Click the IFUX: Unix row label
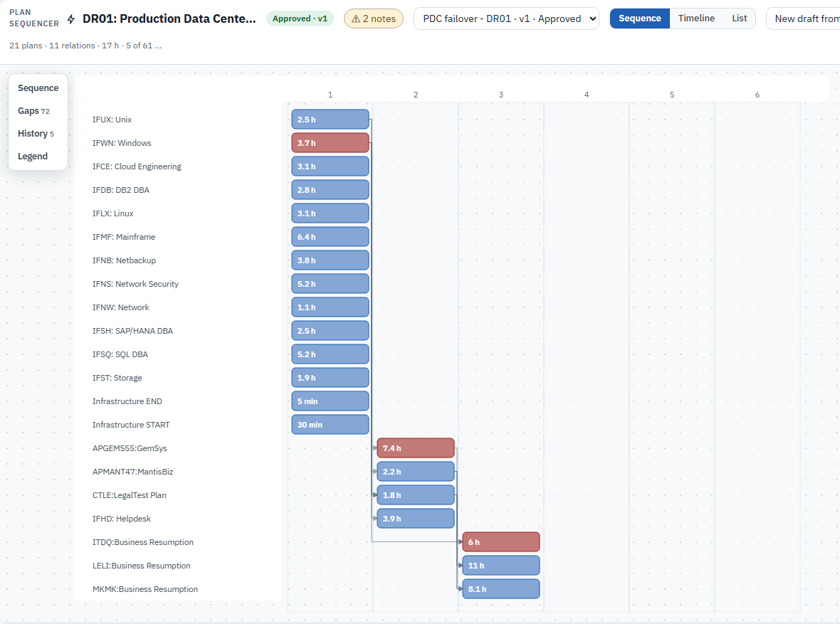 (x=112, y=120)
